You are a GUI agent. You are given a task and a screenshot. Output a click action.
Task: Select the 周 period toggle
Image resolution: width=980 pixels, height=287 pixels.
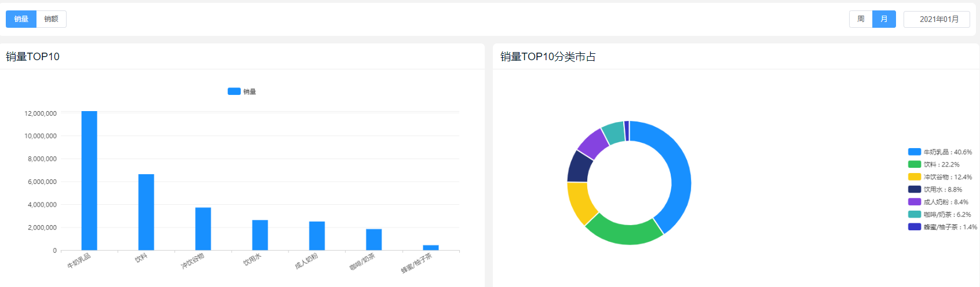[x=861, y=19]
